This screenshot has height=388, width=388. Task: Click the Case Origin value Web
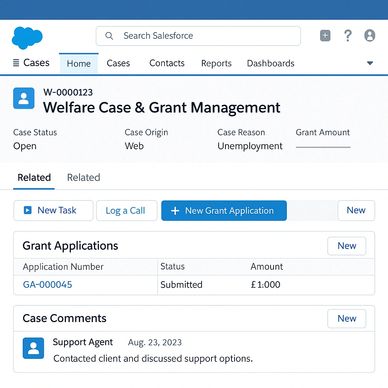(134, 146)
